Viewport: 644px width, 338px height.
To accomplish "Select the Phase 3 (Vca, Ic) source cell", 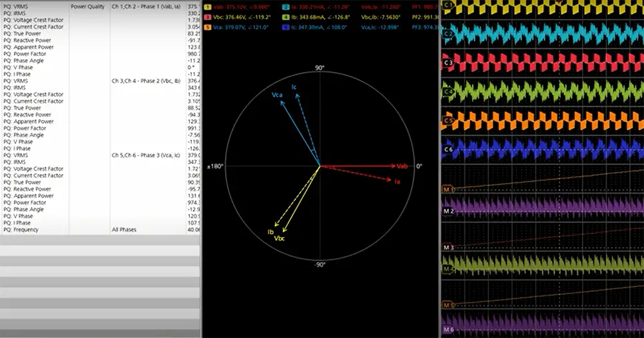I will pyautogui.click(x=146, y=155).
